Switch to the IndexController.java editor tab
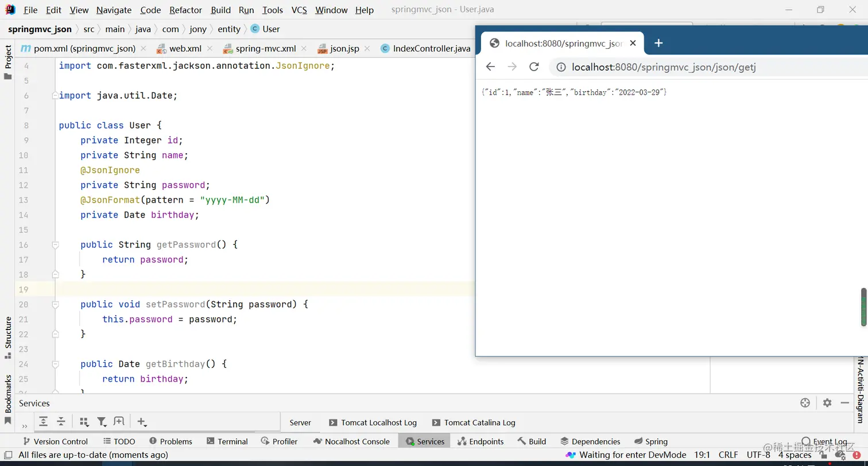The image size is (868, 466). pos(425,48)
